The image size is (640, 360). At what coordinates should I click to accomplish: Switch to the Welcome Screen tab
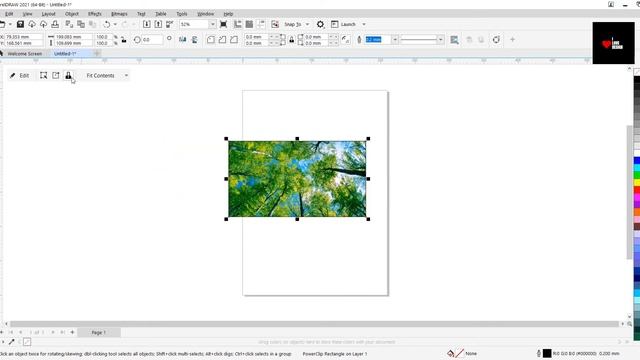[24, 53]
